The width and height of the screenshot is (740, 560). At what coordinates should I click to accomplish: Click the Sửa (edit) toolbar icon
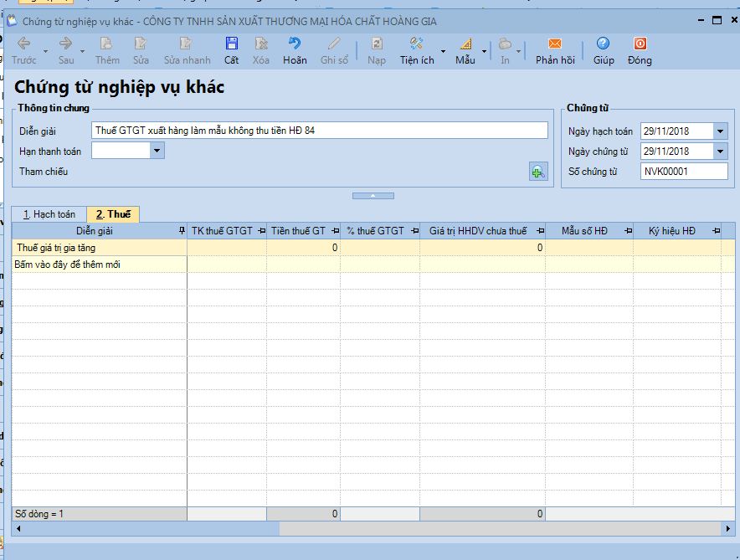pos(140,44)
